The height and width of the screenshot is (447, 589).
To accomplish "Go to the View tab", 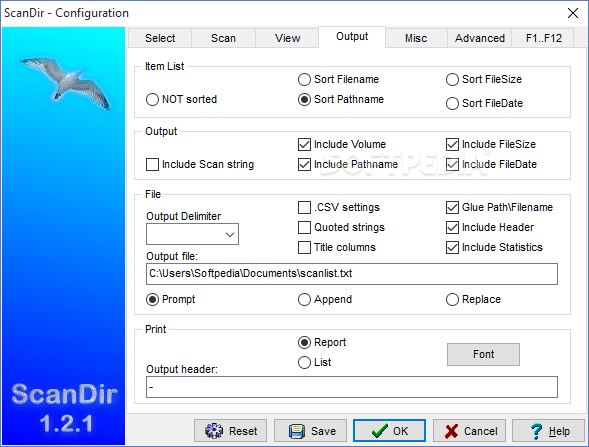I will 287,38.
